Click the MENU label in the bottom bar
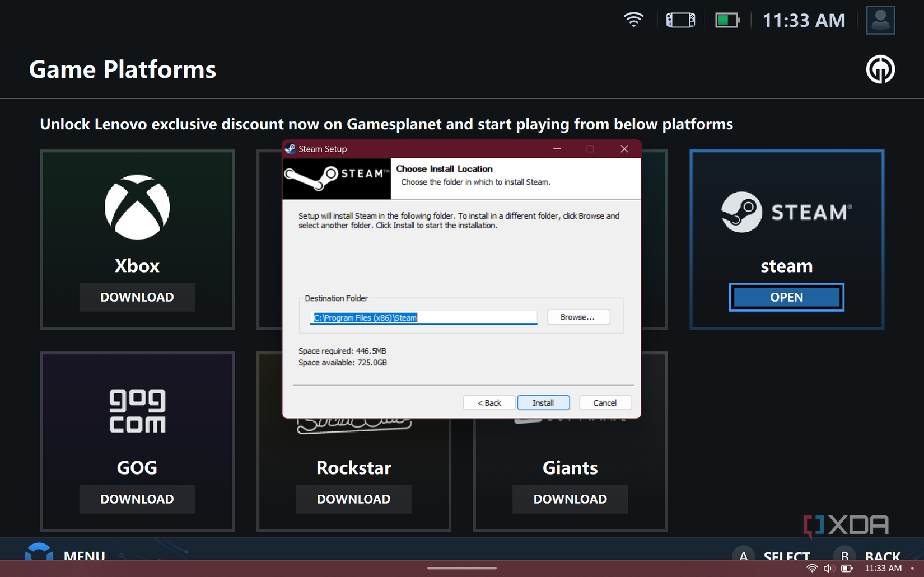924x577 pixels. 85,555
